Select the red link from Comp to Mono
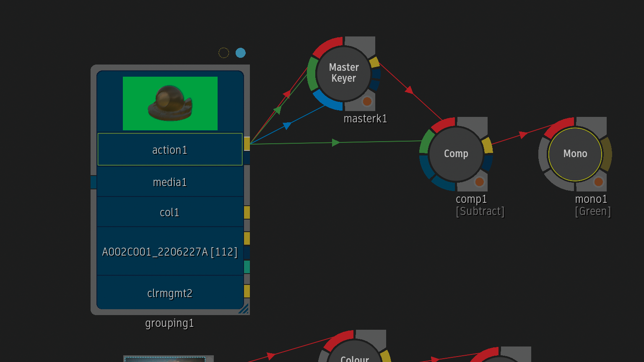This screenshot has width=644, height=362. pos(522,134)
